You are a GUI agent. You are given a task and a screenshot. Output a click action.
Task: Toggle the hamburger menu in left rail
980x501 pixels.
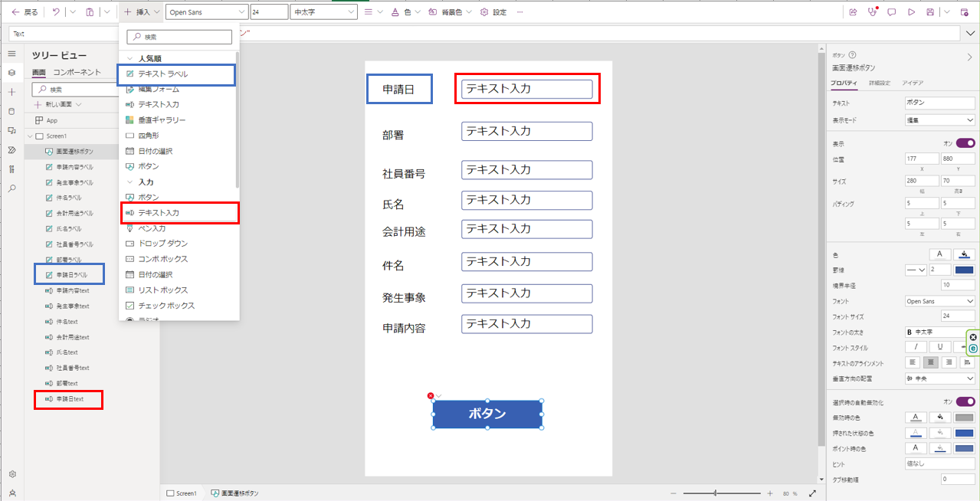(x=11, y=54)
